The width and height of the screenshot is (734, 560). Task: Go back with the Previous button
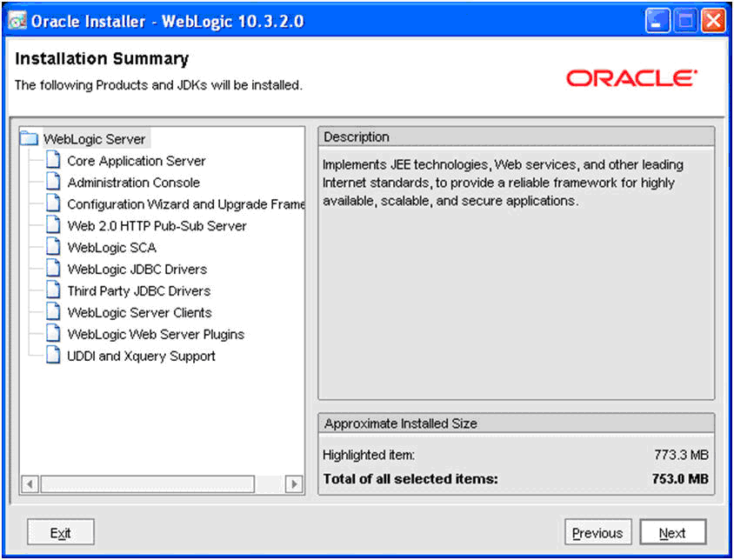597,532
